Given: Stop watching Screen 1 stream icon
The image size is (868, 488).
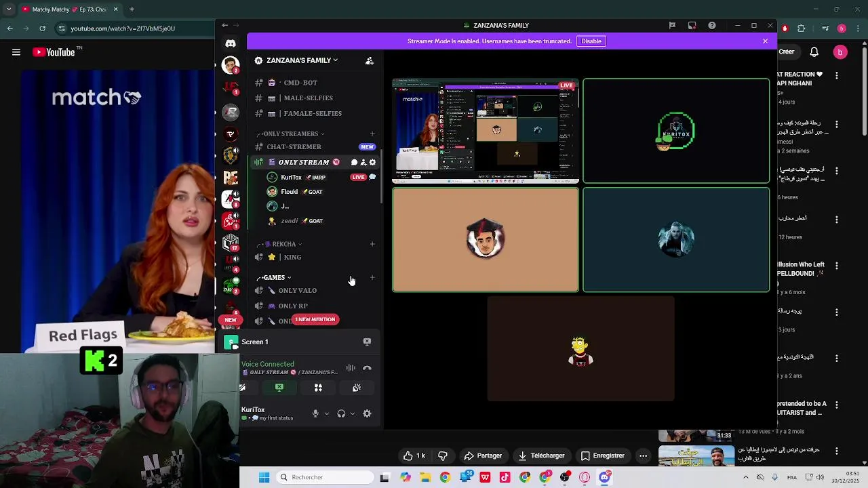Looking at the screenshot, I should pos(367,342).
